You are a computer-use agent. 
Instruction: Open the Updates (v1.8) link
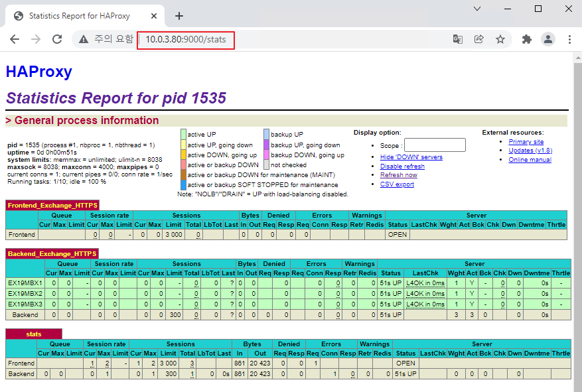(x=530, y=150)
